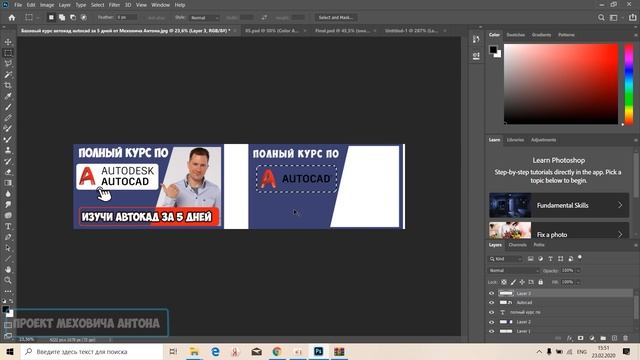
Task: Select the Magic Wand tool
Action: click(8, 75)
